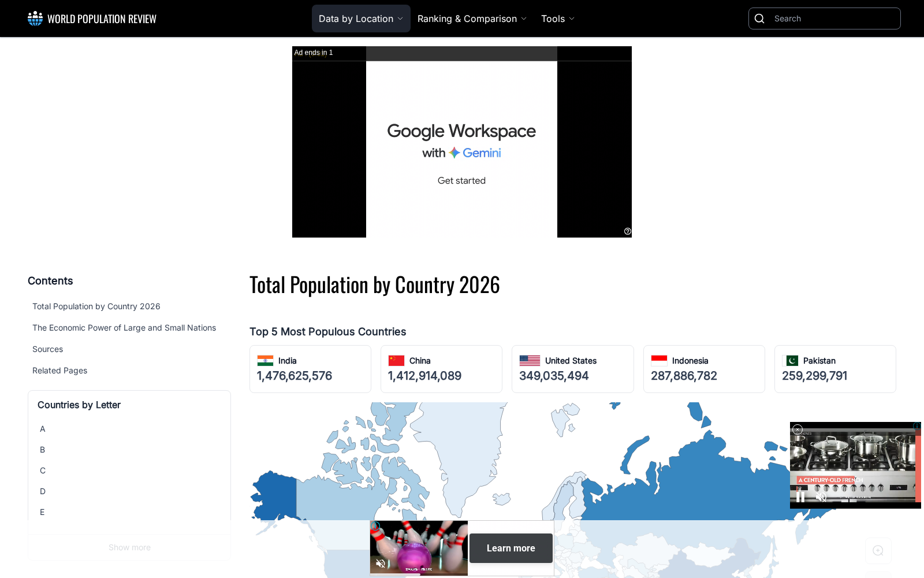Click the help icon on the Google Workspace ad
Image resolution: width=924 pixels, height=578 pixels.
coord(628,231)
